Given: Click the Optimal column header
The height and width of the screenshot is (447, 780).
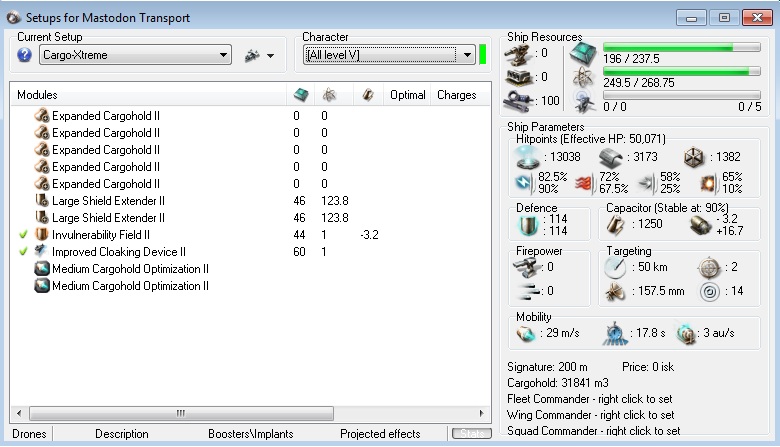Looking at the screenshot, I should pyautogui.click(x=407, y=94).
